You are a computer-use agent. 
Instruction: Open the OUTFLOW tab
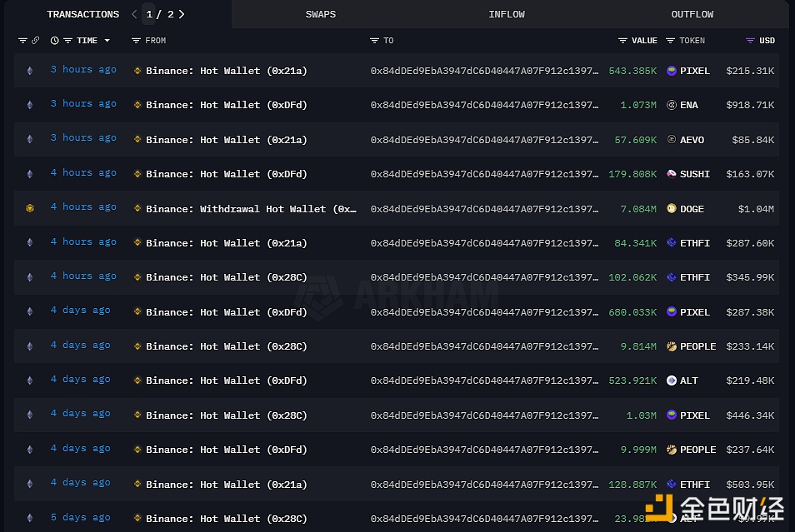(692, 14)
